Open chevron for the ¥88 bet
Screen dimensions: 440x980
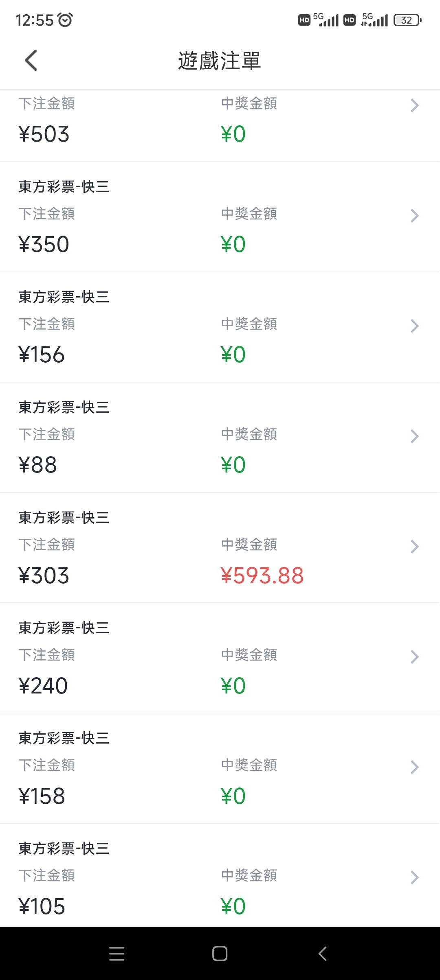pos(414,436)
